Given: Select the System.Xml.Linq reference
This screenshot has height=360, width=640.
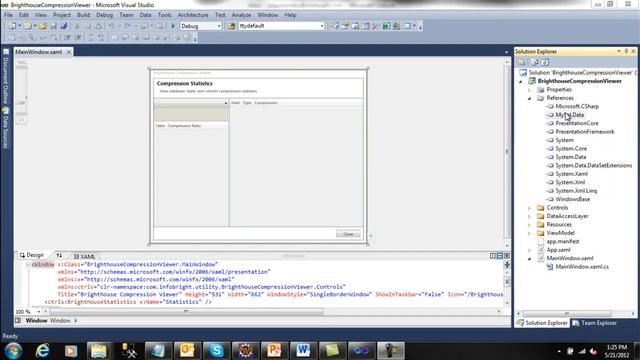Looking at the screenshot, I should pos(576,191).
